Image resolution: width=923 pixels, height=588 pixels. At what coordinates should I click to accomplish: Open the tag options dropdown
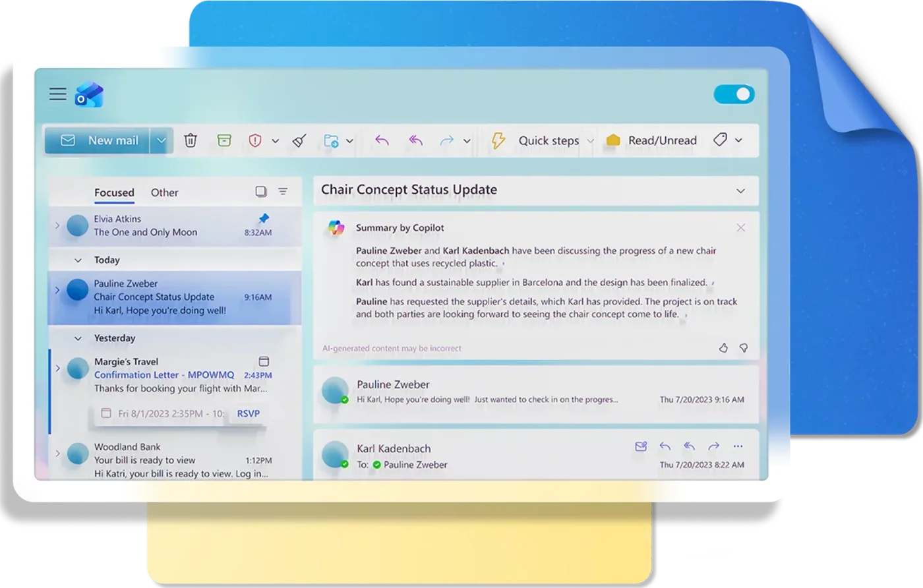pos(738,140)
